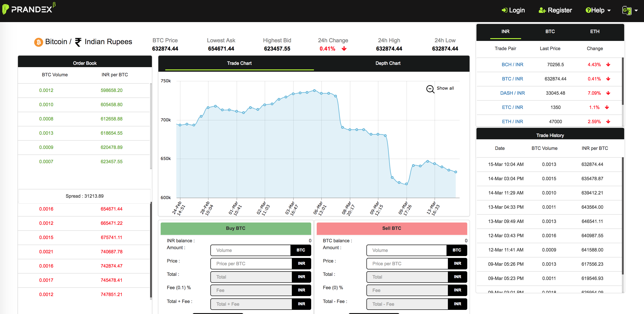Click the Buy Volume amount field
This screenshot has width=644, height=314.
pyautogui.click(x=250, y=250)
